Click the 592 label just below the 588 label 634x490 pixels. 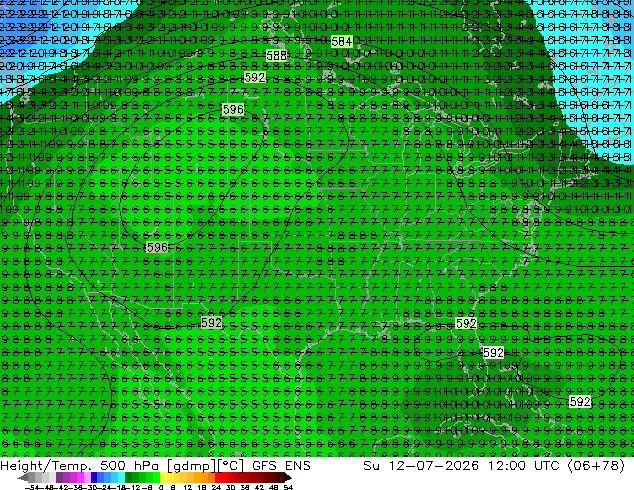[x=255, y=77]
